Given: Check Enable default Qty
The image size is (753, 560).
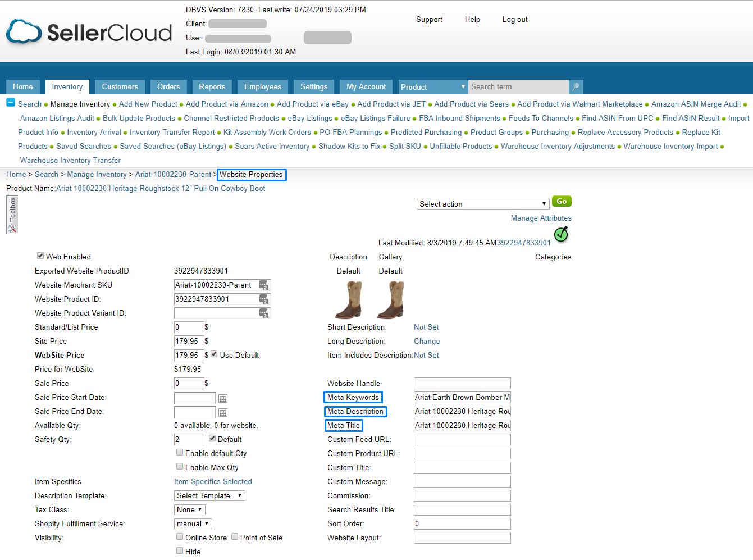Looking at the screenshot, I should click(180, 452).
